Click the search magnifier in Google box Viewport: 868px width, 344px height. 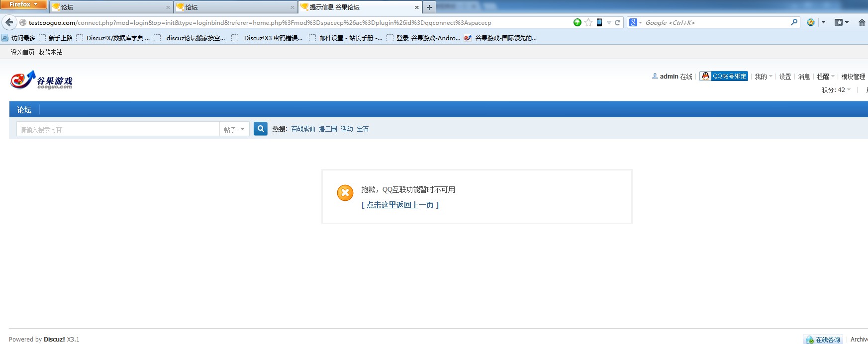click(794, 22)
